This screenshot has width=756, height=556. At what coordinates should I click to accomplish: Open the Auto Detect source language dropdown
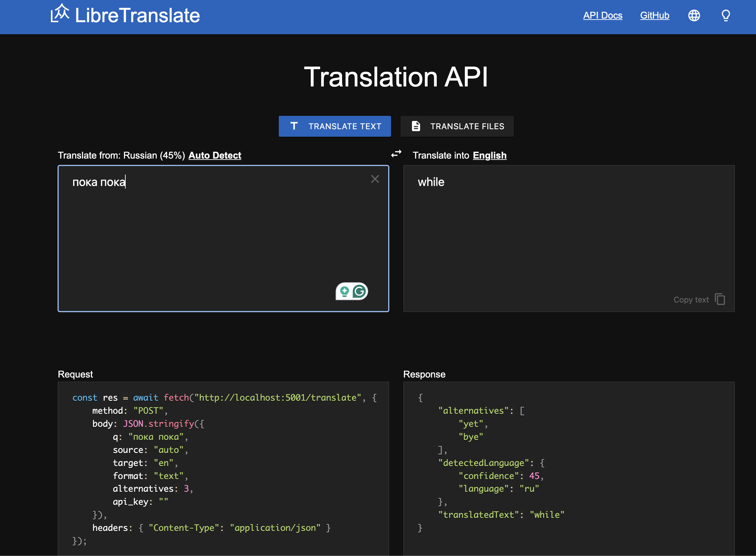(215, 156)
